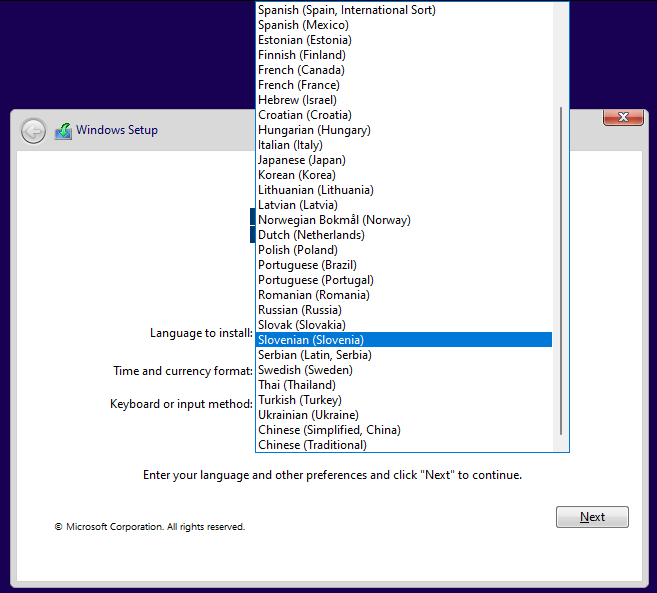Choose Swedish (Sweden)
657x593 pixels.
click(x=404, y=370)
